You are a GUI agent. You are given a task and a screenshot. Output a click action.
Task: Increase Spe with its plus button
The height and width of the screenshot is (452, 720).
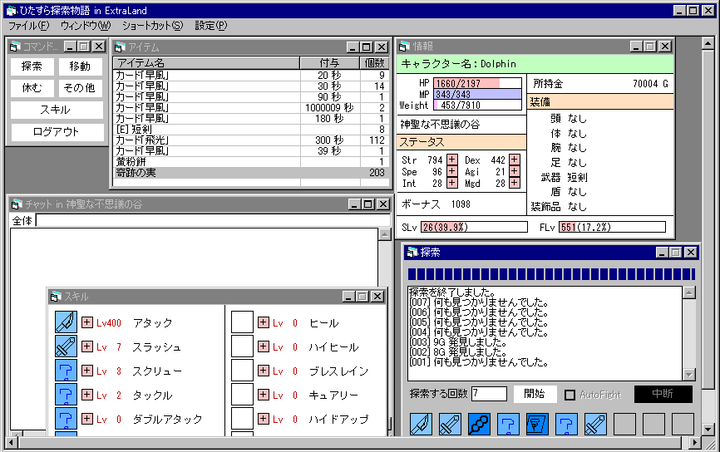coord(452,171)
